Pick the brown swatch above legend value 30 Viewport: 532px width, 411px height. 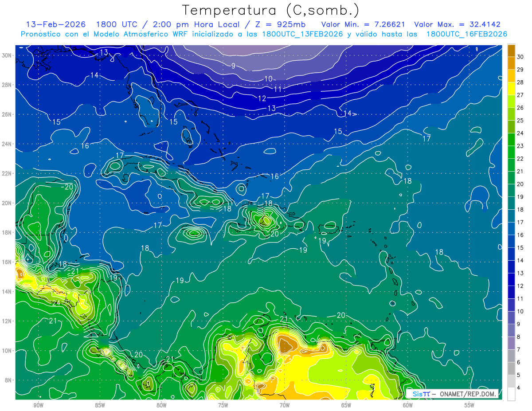pyautogui.click(x=512, y=51)
